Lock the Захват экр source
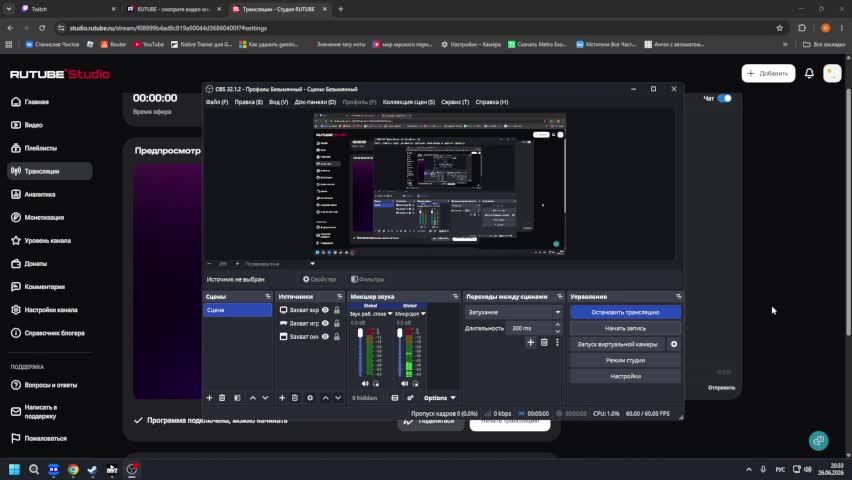This screenshot has width=852, height=480. pos(337,310)
